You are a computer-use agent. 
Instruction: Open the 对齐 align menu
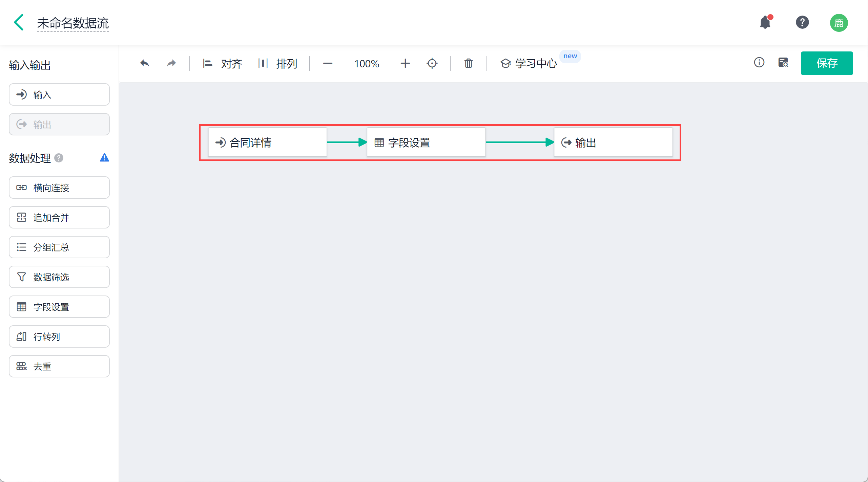click(x=223, y=63)
